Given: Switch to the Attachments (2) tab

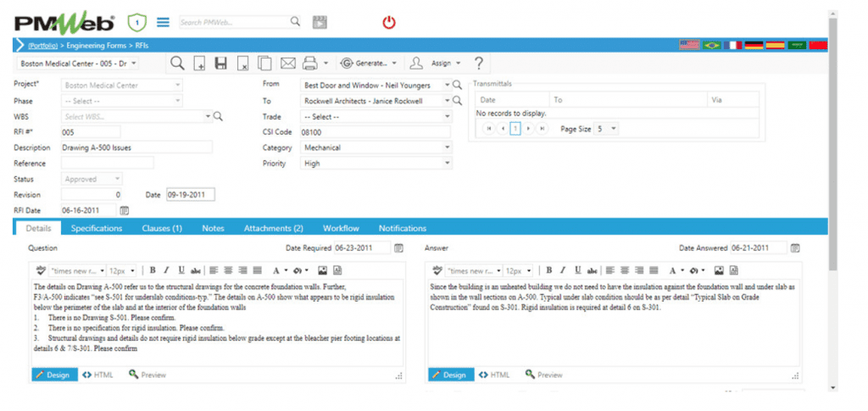Looking at the screenshot, I should pos(274,228).
